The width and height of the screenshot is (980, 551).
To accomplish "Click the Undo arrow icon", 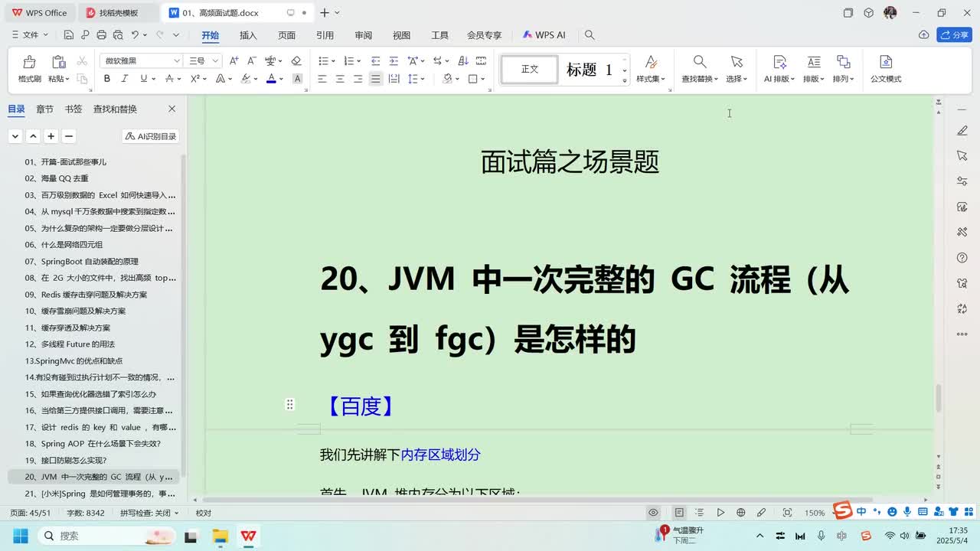I will 135,35.
